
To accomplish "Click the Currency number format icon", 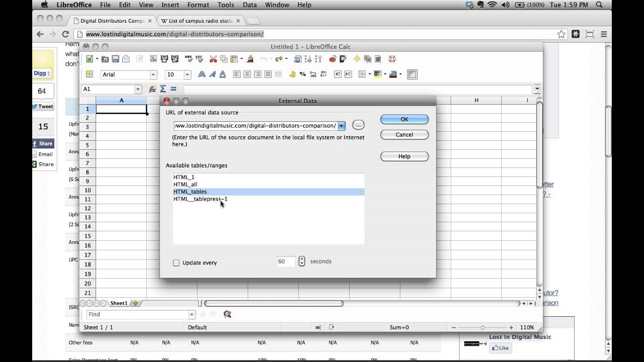I will tap(292, 74).
